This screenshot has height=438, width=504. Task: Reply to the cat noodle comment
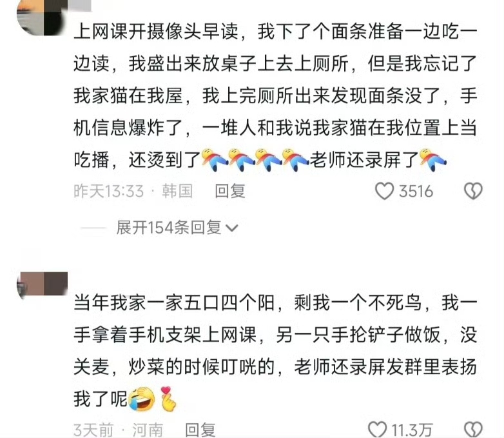230,191
